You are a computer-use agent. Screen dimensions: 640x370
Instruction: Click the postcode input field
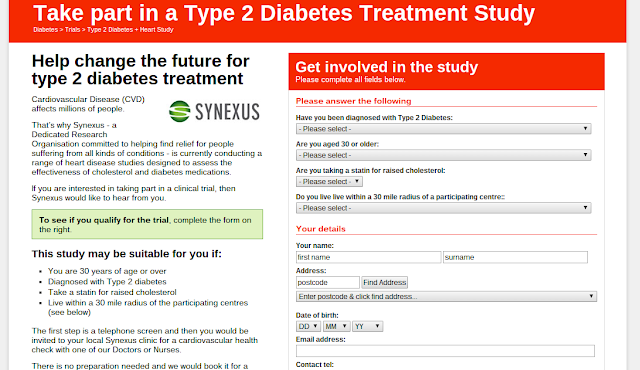click(x=328, y=282)
